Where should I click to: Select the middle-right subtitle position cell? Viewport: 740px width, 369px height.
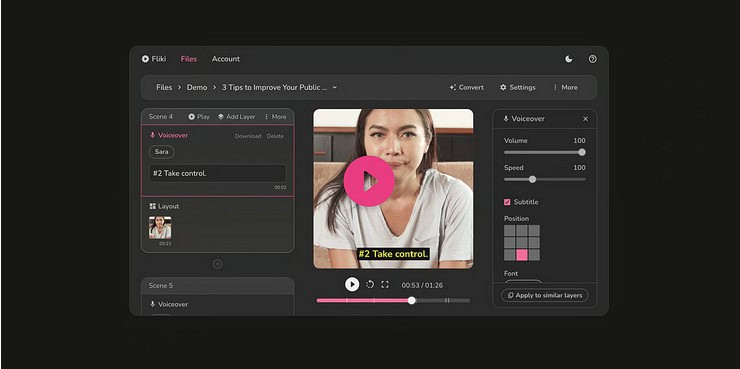(534, 243)
